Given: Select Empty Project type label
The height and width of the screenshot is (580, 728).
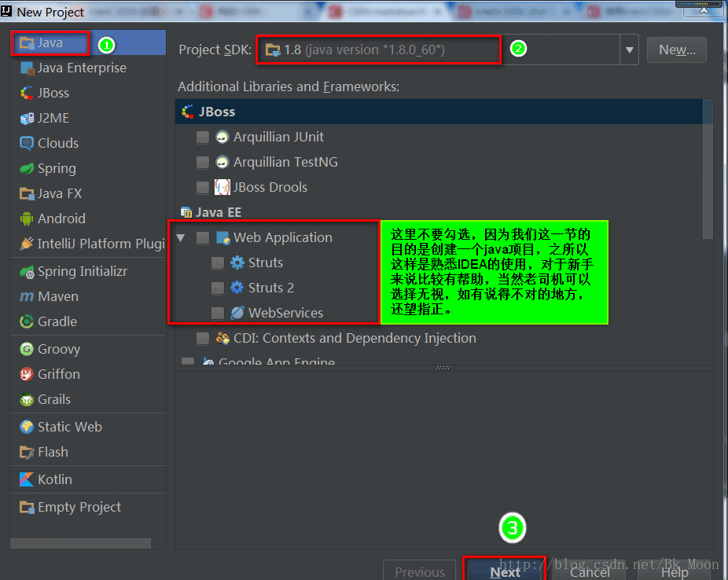Looking at the screenshot, I should 79,507.
